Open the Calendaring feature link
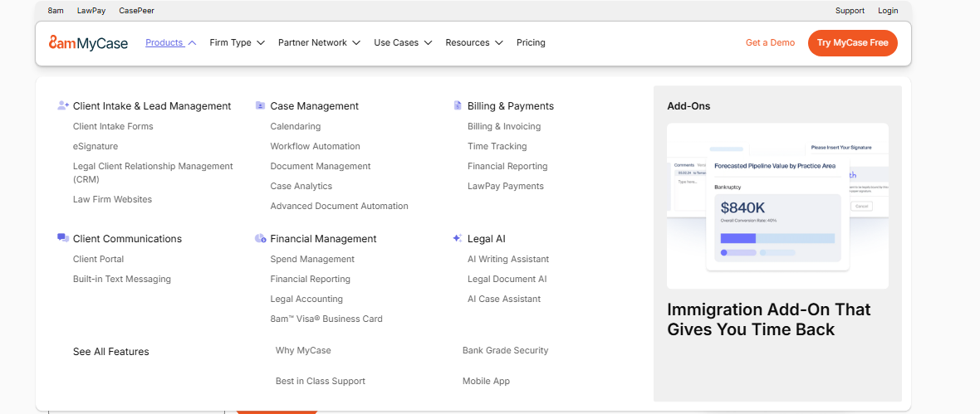 tap(296, 126)
